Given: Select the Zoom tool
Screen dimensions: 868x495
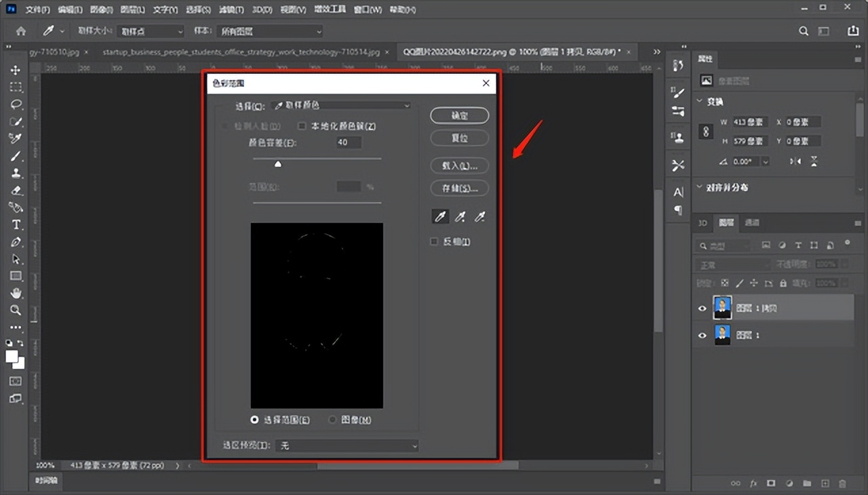Looking at the screenshot, I should [15, 310].
